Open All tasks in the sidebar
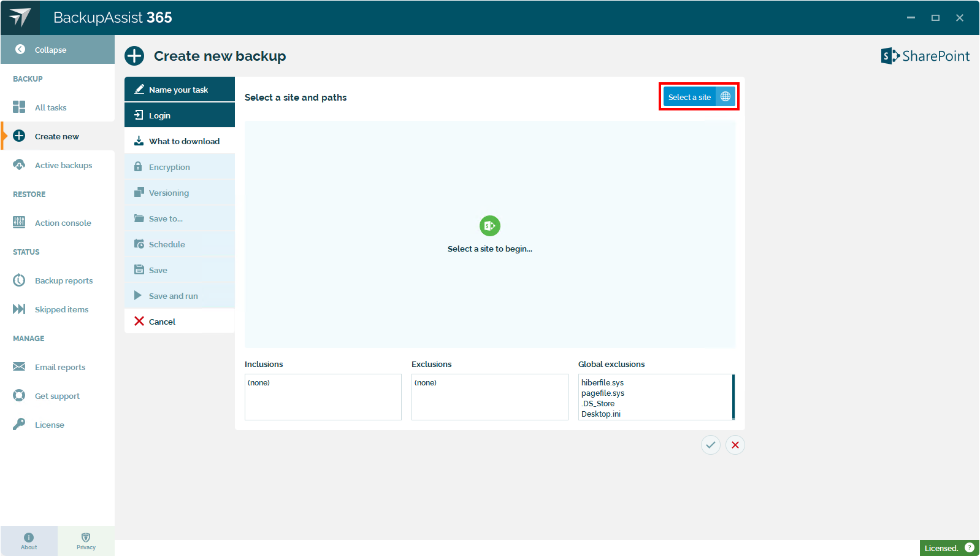The image size is (980, 556). (x=58, y=107)
